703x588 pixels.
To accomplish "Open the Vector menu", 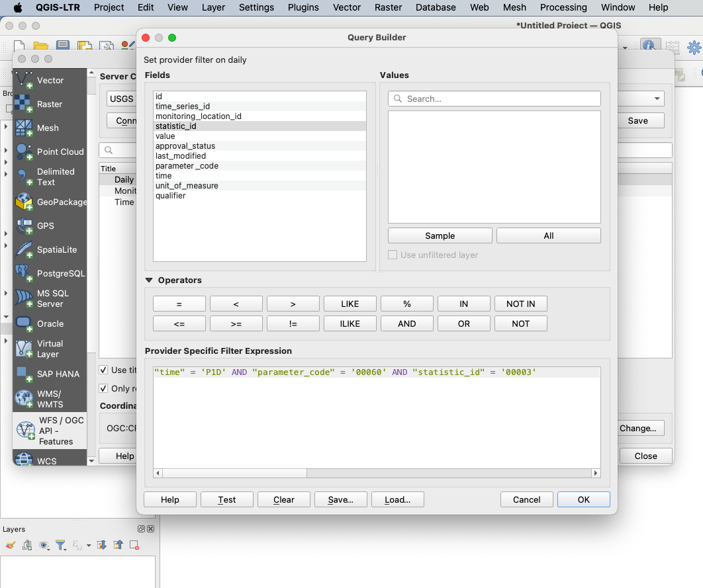I will pos(347,8).
